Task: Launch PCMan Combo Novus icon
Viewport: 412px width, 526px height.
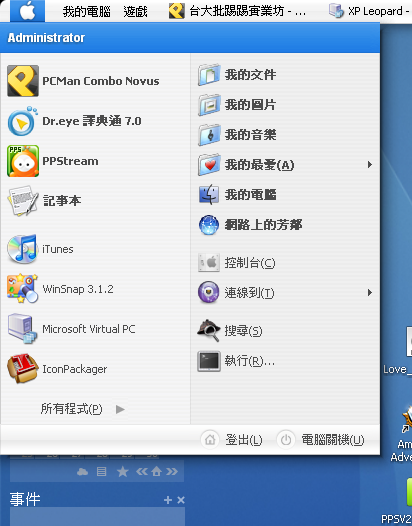Action: [23, 81]
